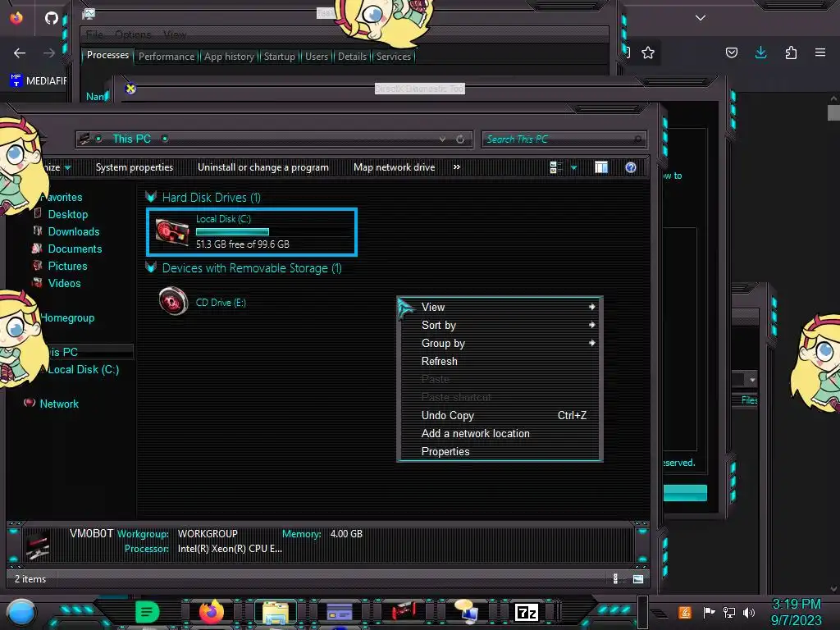Open the 7-Zip taskbar icon
The width and height of the screenshot is (840, 630).
526,612
